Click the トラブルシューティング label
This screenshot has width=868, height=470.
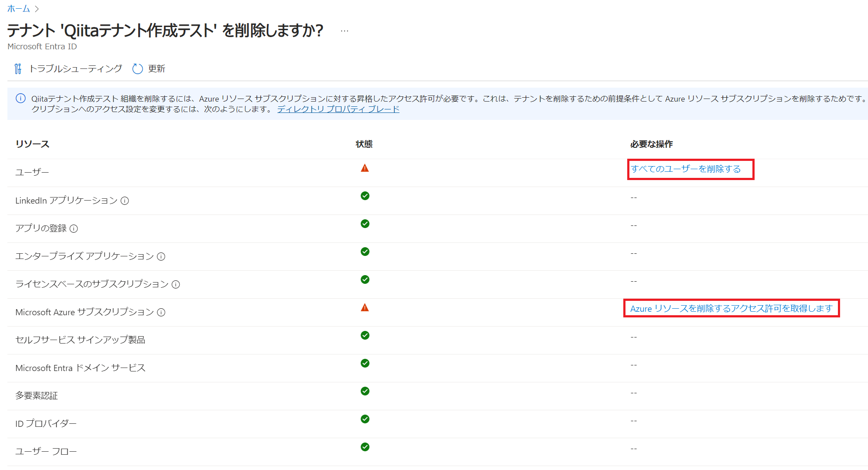click(x=75, y=68)
